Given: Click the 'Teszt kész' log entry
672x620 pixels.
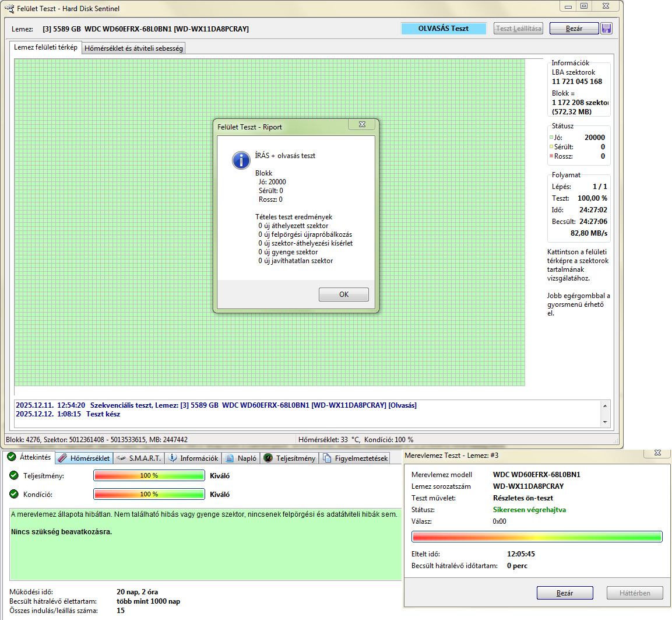Looking at the screenshot, I should tap(68, 414).
